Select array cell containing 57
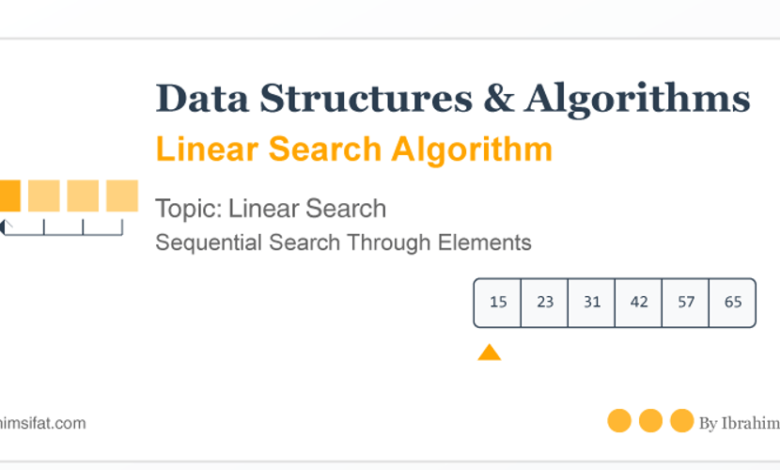Image resolution: width=780 pixels, height=470 pixels. click(685, 302)
